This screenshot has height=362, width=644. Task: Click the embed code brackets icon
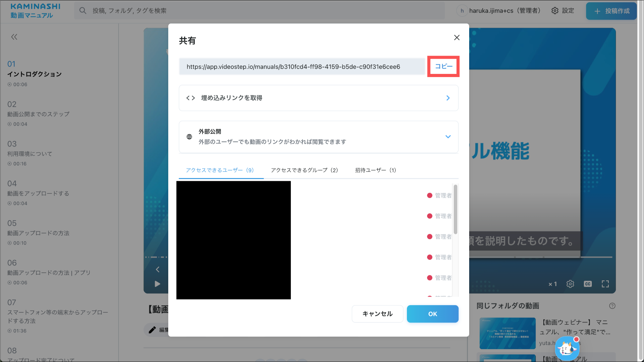(191, 98)
